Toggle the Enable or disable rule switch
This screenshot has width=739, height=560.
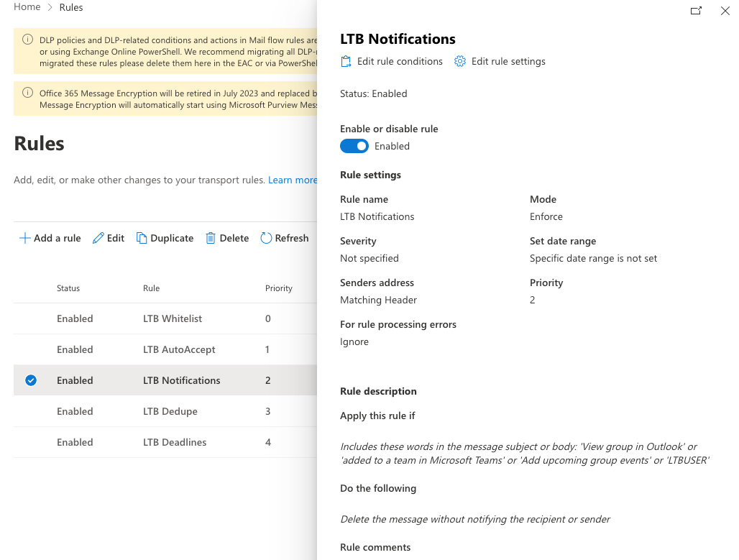[x=354, y=146]
